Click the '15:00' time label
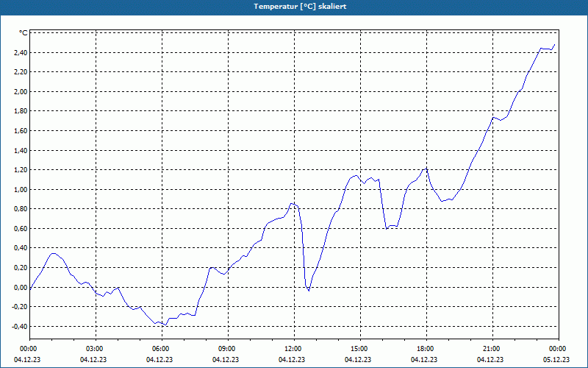This screenshot has width=588, height=368. click(x=360, y=349)
